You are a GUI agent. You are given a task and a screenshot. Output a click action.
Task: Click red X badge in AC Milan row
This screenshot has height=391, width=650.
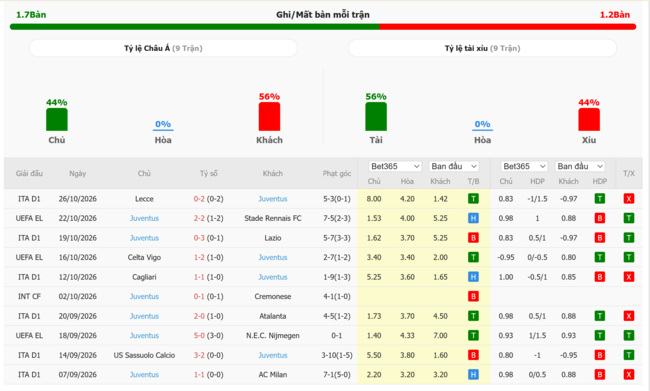629,374
